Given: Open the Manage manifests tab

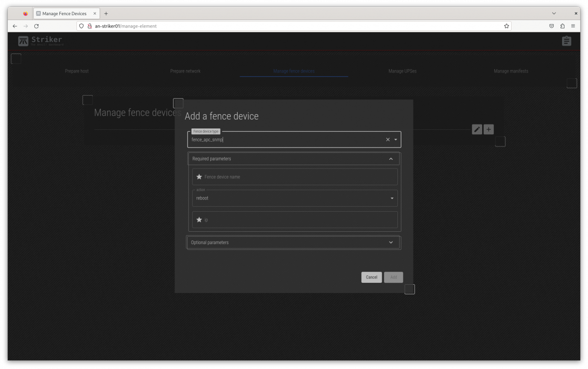Looking at the screenshot, I should [511, 71].
